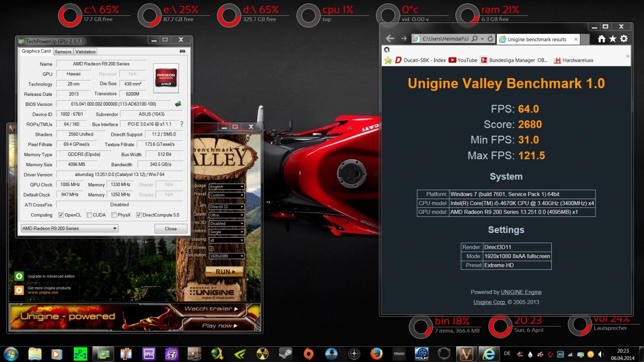The height and width of the screenshot is (362, 644).
Task: Open the browser Tools gear icon
Action: (624, 39)
